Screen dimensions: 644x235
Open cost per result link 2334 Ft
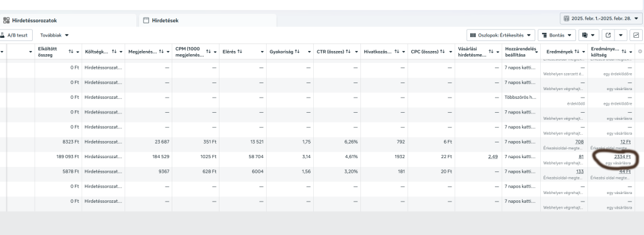coord(623,156)
